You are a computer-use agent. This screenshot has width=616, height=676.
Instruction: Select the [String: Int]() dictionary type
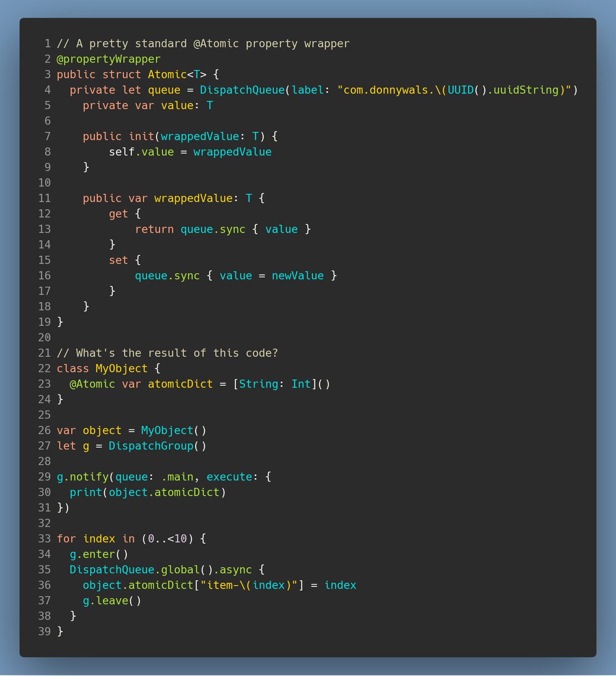[282, 384]
